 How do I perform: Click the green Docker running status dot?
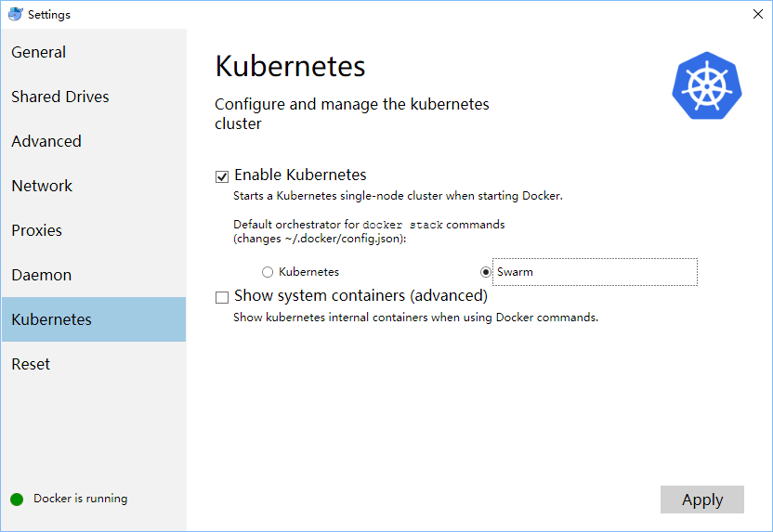tap(17, 499)
